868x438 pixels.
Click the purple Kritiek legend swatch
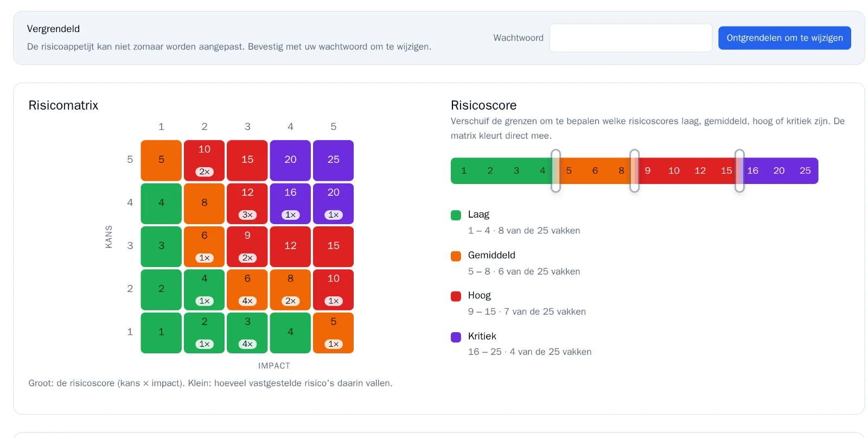point(456,337)
